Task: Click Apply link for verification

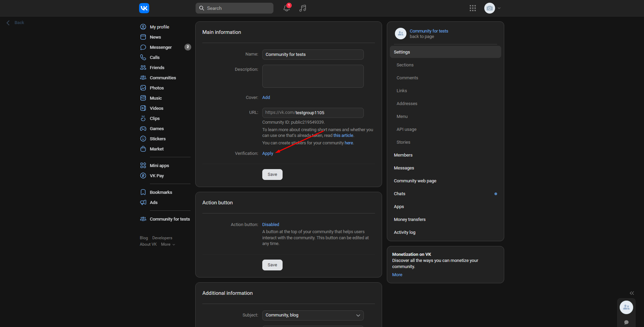Action: [x=267, y=154]
